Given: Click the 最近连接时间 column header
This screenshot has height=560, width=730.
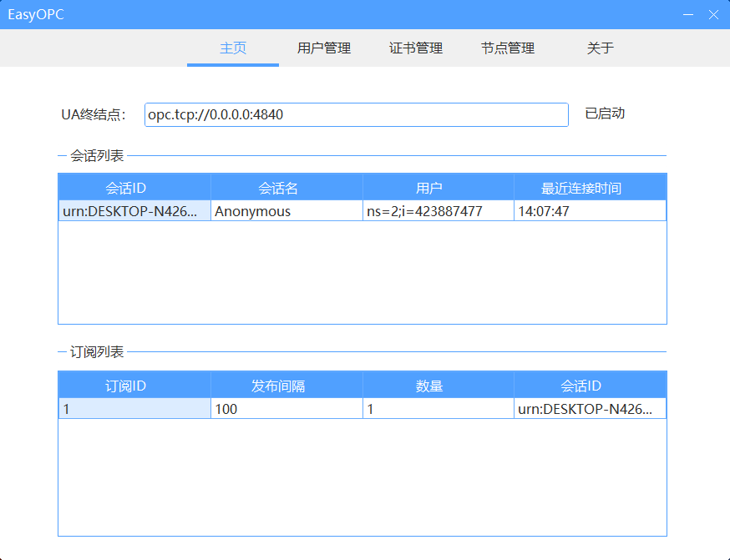Looking at the screenshot, I should 590,186.
